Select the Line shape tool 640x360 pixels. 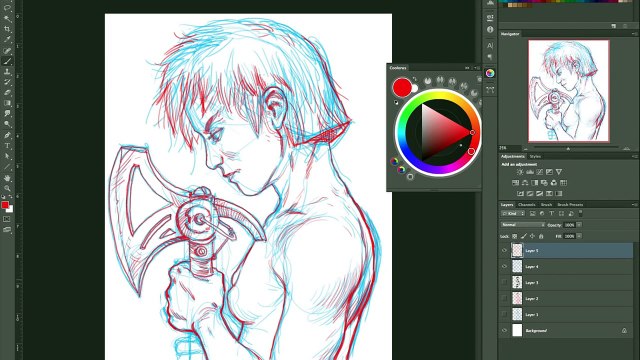coord(7,167)
